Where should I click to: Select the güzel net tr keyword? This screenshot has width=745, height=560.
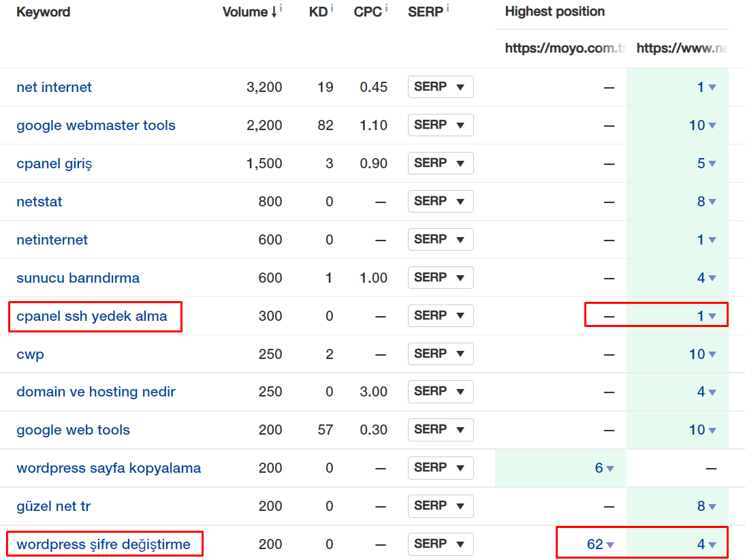(x=54, y=506)
